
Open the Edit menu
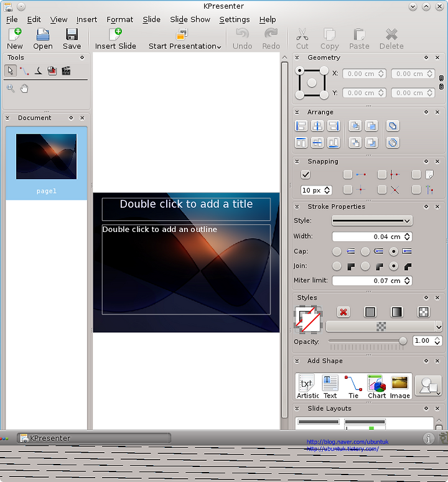point(34,19)
